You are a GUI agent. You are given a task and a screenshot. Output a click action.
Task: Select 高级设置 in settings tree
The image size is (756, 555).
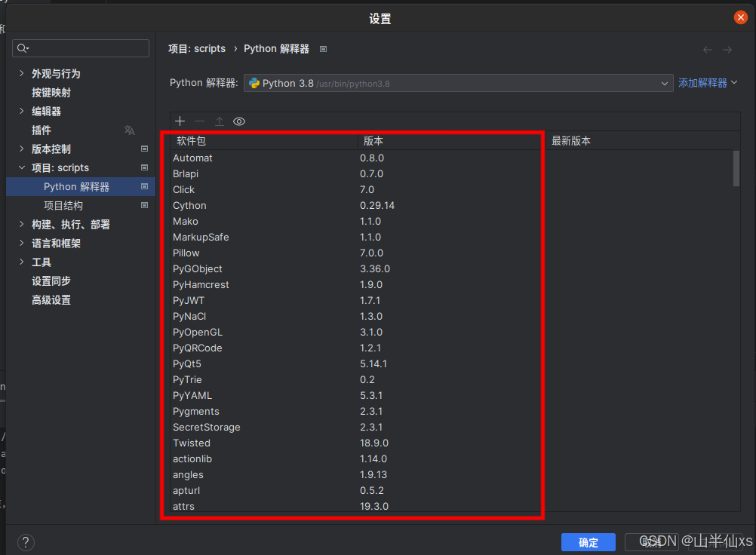[51, 300]
